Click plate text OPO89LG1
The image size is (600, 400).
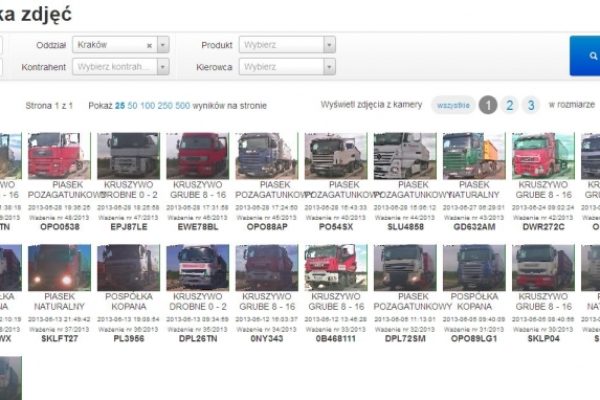(474, 339)
